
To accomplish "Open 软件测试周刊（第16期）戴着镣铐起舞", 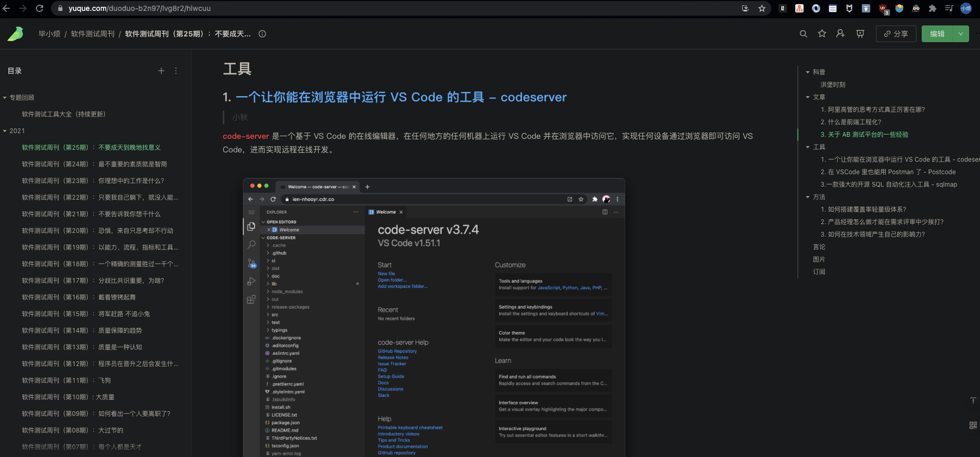I will point(79,297).
